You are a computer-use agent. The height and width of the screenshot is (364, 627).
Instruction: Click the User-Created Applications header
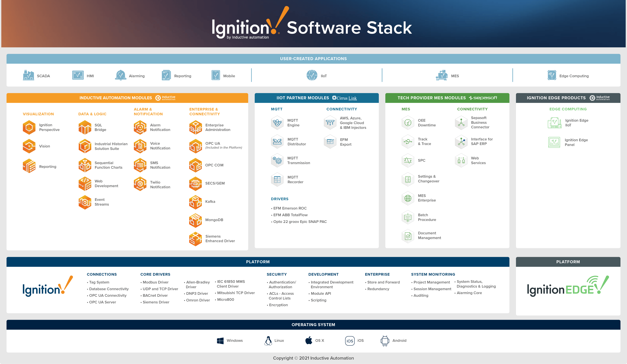coord(313,59)
